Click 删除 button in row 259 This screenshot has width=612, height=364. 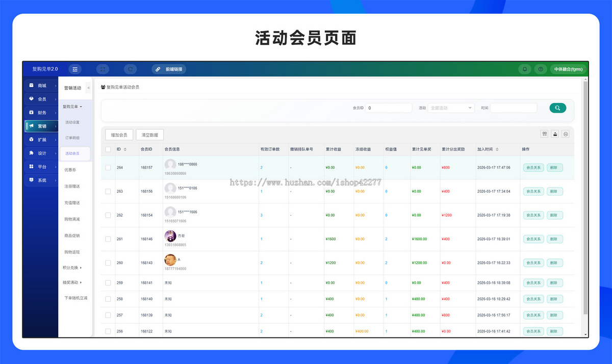[x=555, y=283]
